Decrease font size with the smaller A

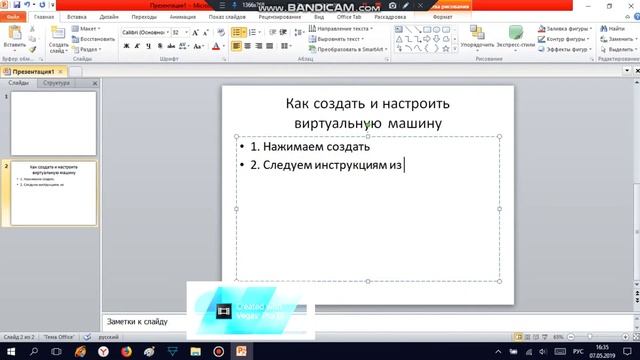[205, 33]
